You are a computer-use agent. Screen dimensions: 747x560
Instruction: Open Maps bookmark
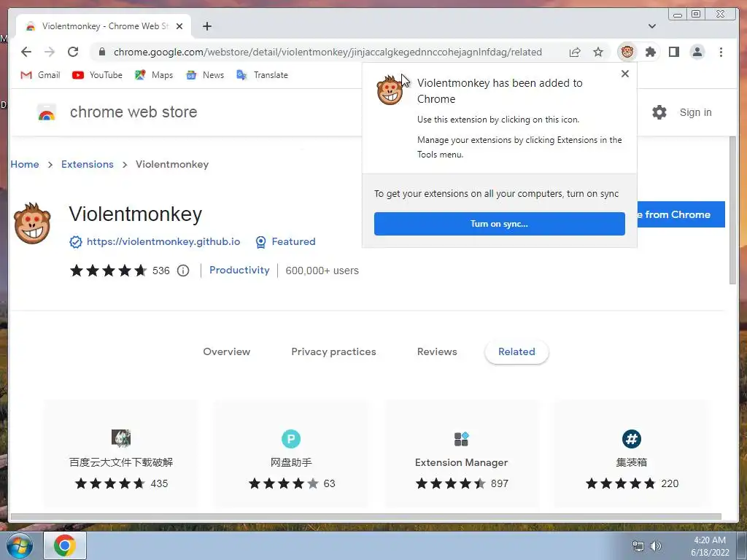[x=154, y=75]
